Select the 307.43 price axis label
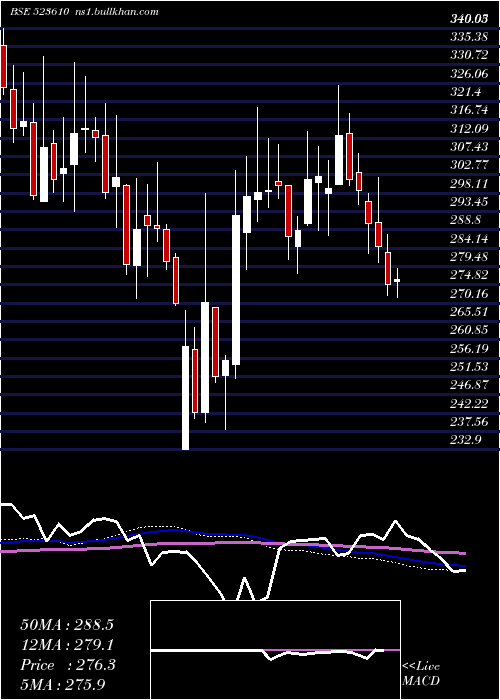The height and width of the screenshot is (700, 500). 467,147
